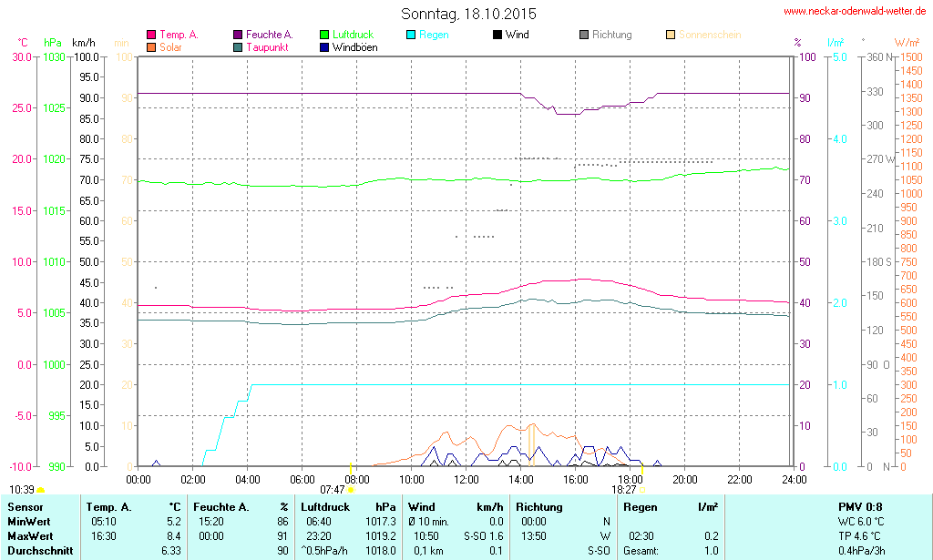This screenshot has height=560, width=933.
Task: Click the Regen header in the data table
Action: 640,506
